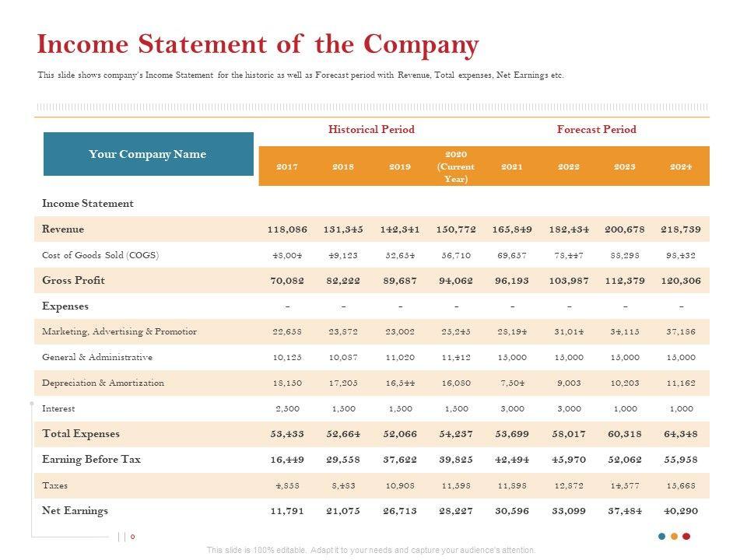Click the Revenue row label
Image resolution: width=747 pixels, height=560 pixels.
pyautogui.click(x=63, y=229)
